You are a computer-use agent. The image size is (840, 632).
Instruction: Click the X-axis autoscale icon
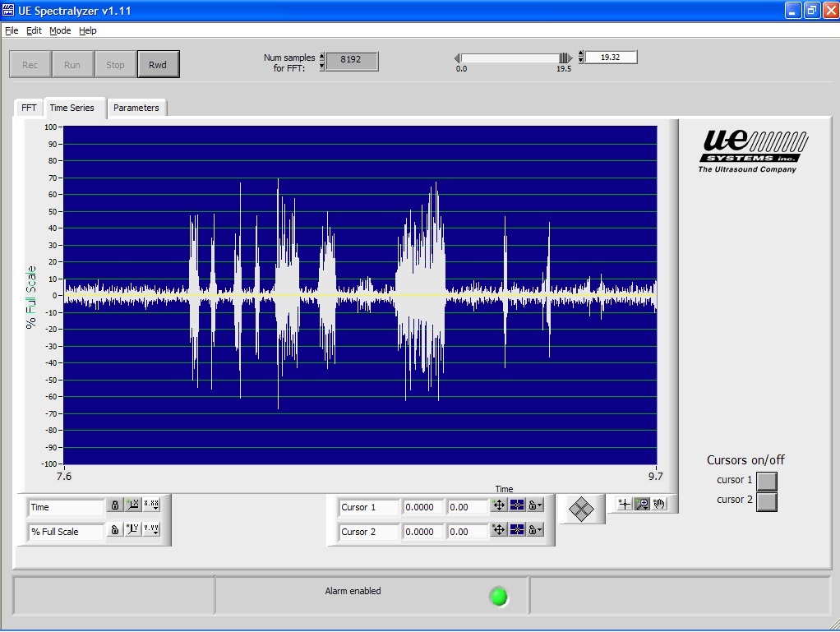pos(133,505)
